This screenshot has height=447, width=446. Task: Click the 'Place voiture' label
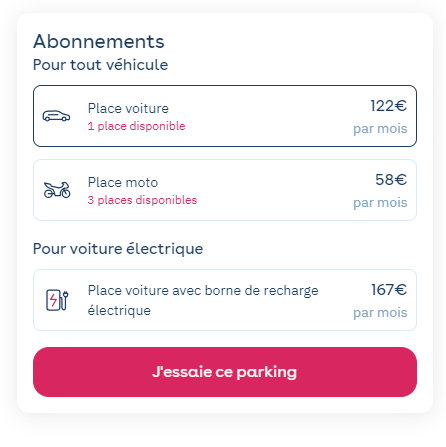[128, 109]
